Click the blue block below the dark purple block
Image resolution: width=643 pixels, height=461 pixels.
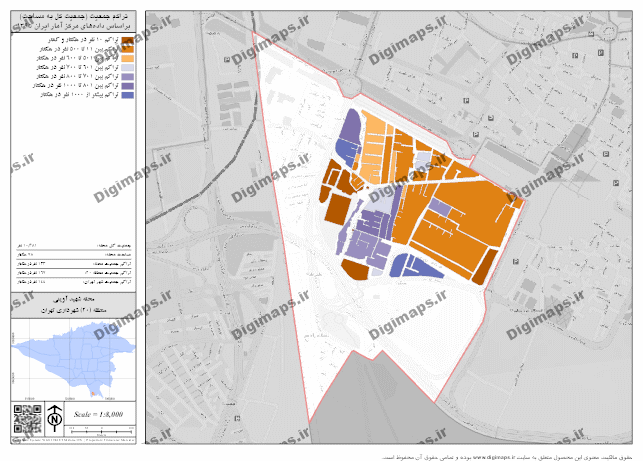(x=346, y=153)
